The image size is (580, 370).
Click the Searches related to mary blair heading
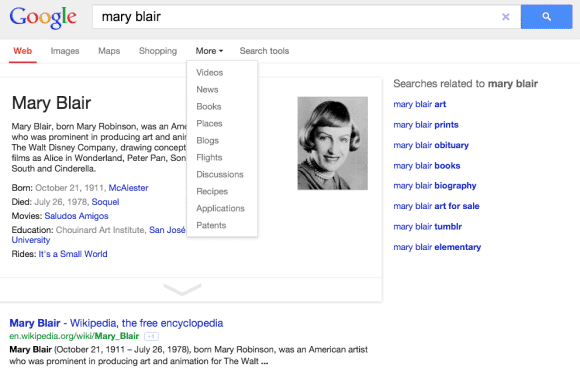[x=465, y=84]
